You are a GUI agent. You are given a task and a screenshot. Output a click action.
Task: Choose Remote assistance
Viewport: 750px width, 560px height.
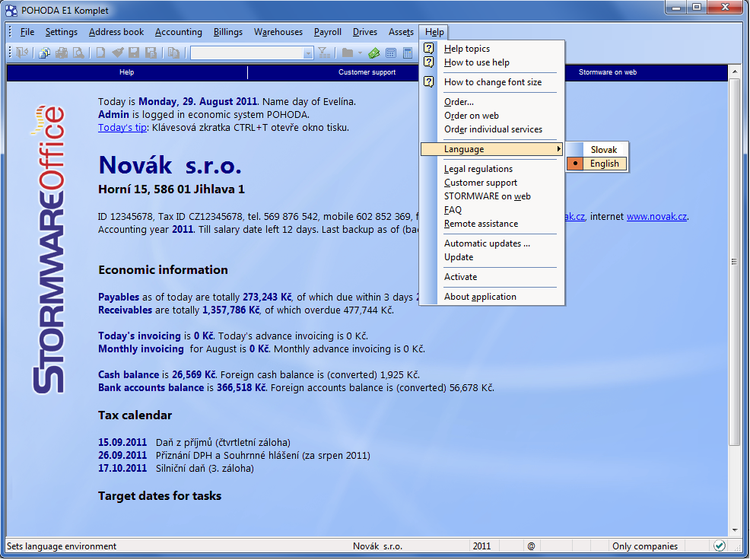click(492, 224)
